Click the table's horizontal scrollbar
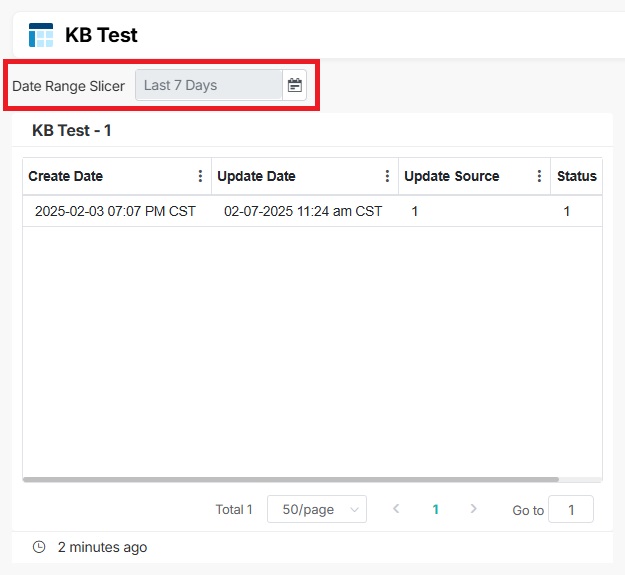The width and height of the screenshot is (625, 575). (x=290, y=480)
